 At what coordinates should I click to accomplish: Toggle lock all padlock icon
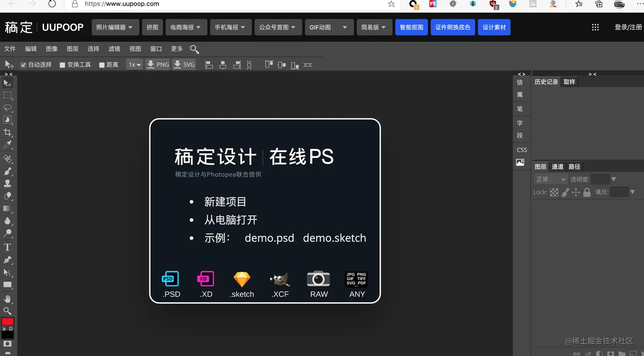click(587, 192)
